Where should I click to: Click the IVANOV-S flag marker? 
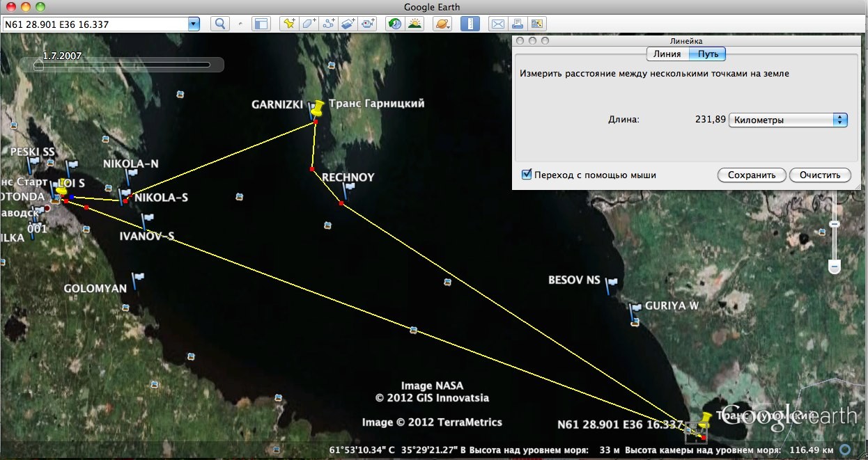[x=147, y=221]
